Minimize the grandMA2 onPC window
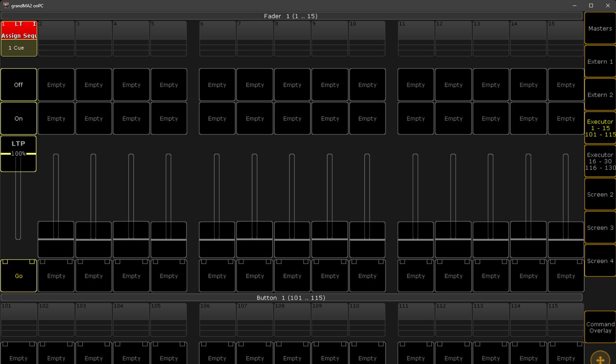The width and height of the screenshot is (616, 364). pos(574,5)
